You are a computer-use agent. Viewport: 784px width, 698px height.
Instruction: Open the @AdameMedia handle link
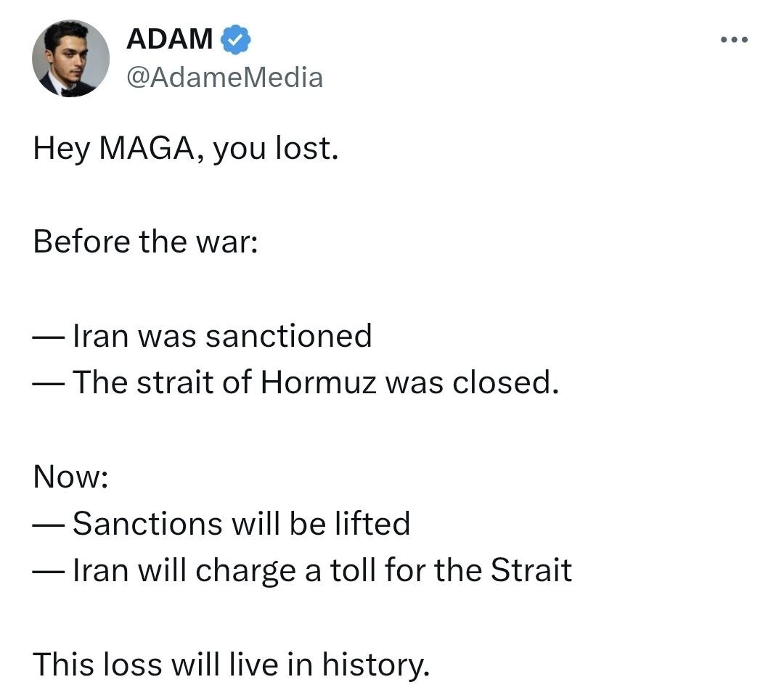click(x=225, y=76)
